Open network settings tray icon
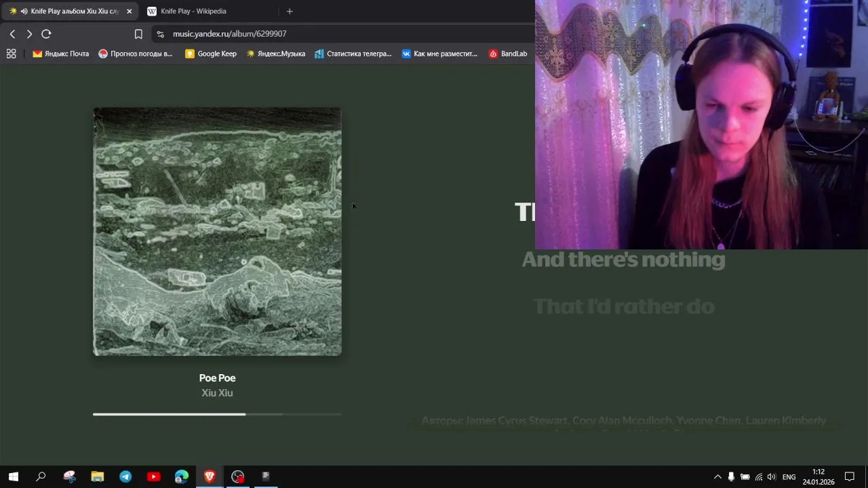This screenshot has height=488, width=868. coord(758,476)
